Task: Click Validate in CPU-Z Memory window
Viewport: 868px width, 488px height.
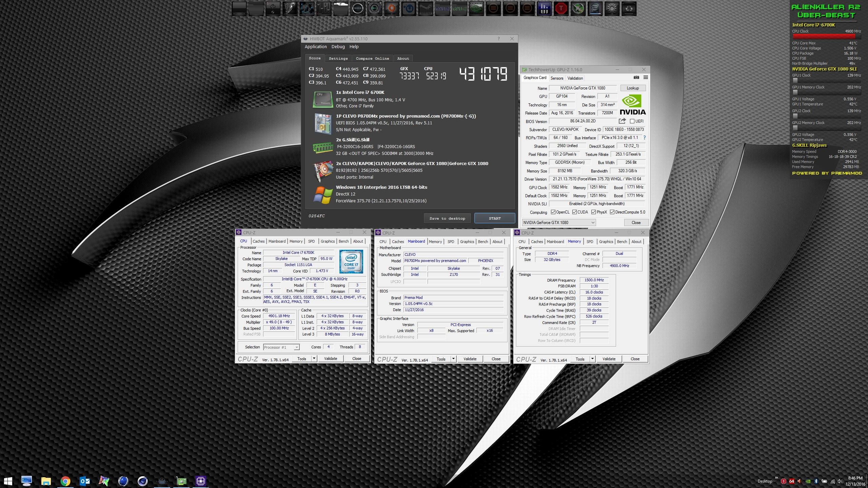Action: point(609,359)
